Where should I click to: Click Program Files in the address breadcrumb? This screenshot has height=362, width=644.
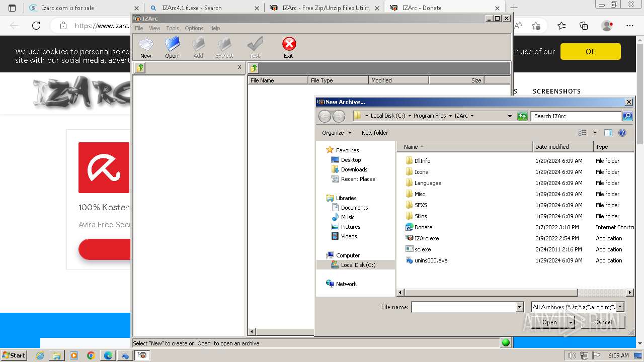click(430, 116)
